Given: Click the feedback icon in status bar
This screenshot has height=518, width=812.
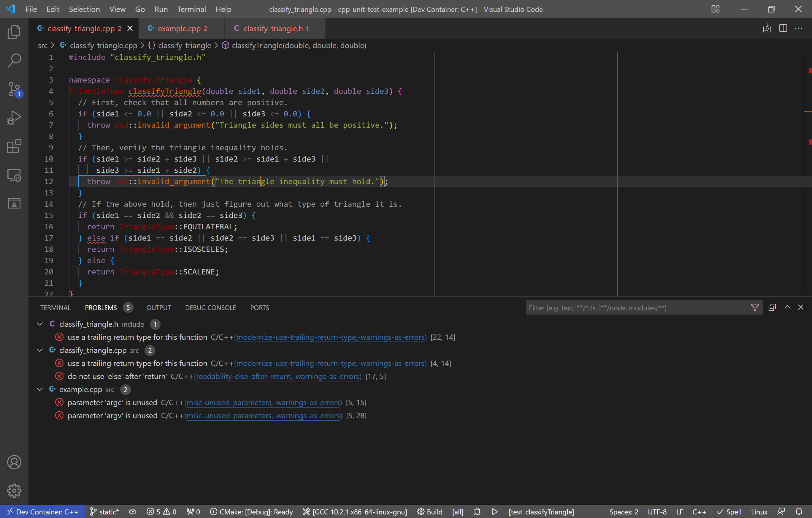Looking at the screenshot, I should point(781,511).
